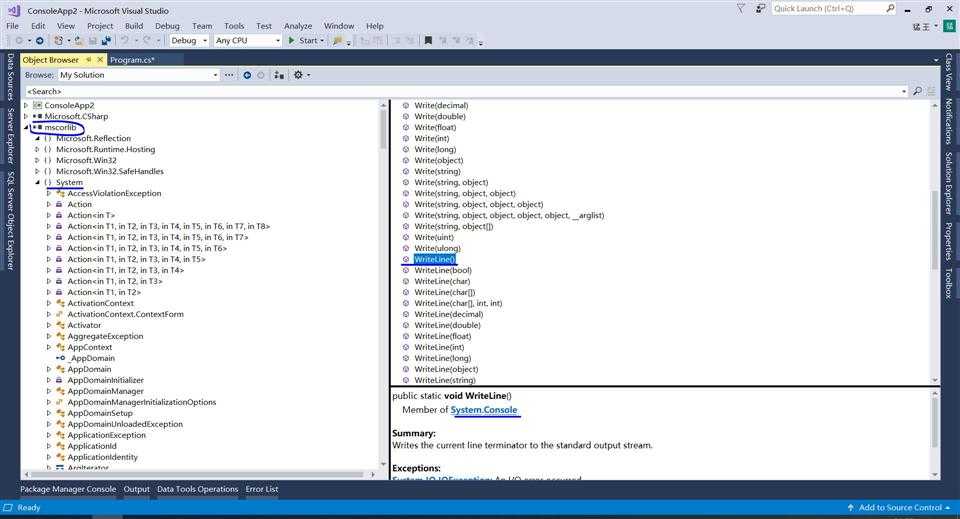Open Object Browser Settings gear icon
960x519 pixels.
[x=298, y=75]
